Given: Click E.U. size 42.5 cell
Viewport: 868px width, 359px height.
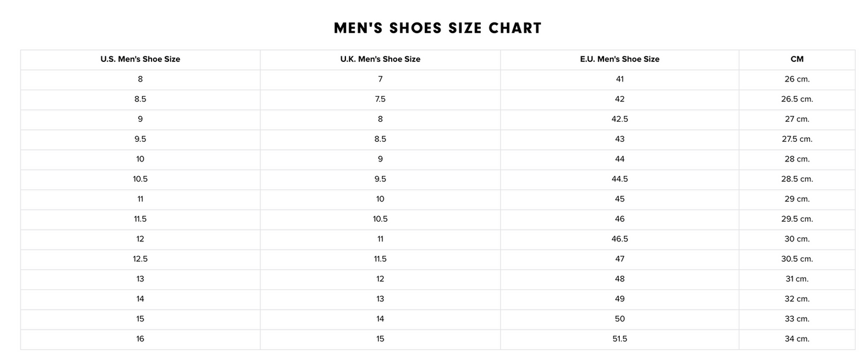Looking at the screenshot, I should (x=620, y=119).
